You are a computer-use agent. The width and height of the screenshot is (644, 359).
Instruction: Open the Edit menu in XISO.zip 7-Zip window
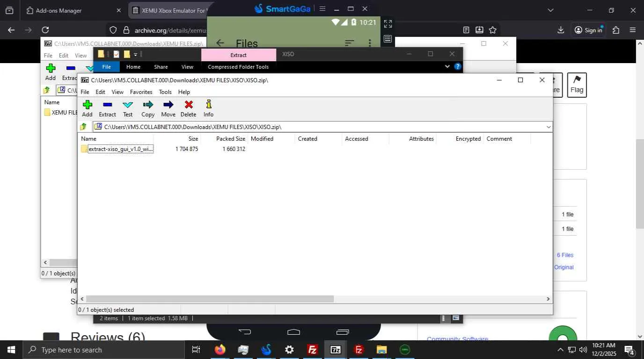click(101, 92)
